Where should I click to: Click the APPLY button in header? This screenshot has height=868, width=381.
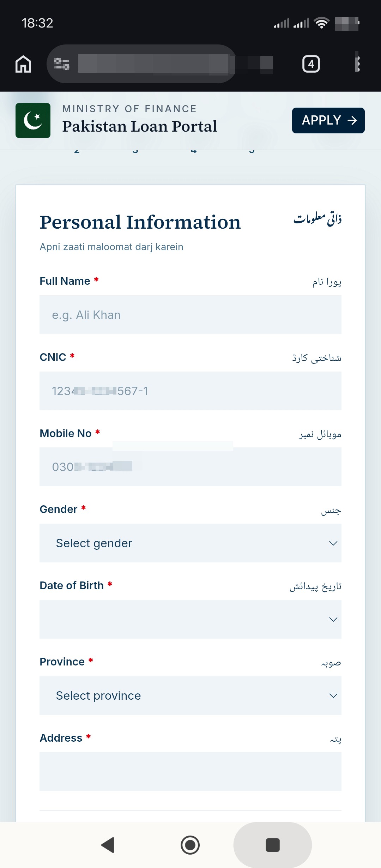click(x=328, y=120)
